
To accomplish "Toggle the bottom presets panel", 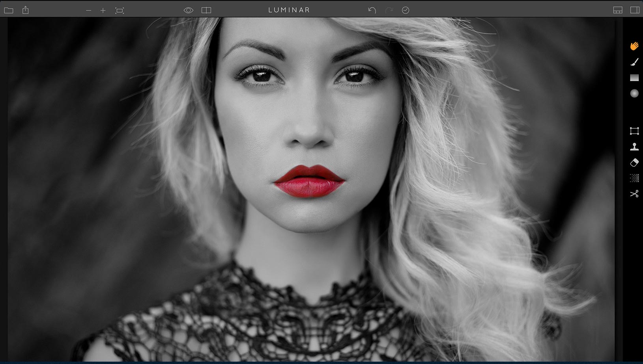I will tap(618, 10).
